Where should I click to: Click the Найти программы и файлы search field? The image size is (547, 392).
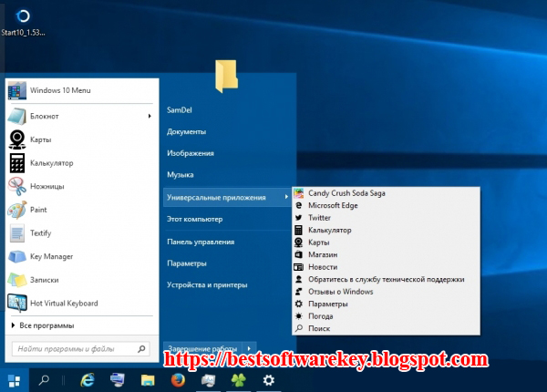81,349
